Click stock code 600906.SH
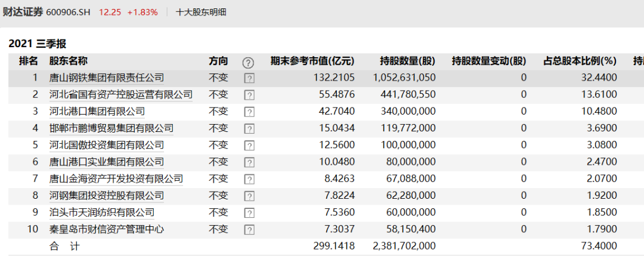The image size is (644, 274). (68, 13)
